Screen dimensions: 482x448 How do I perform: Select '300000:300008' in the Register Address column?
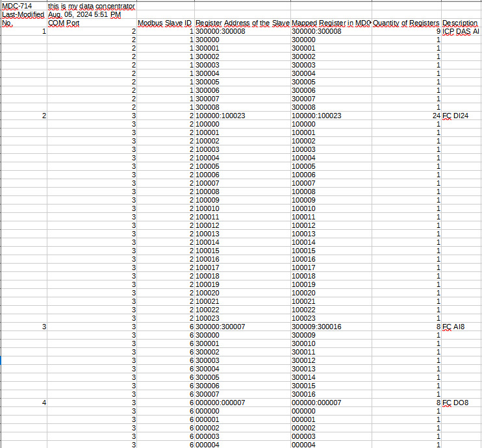click(242, 31)
